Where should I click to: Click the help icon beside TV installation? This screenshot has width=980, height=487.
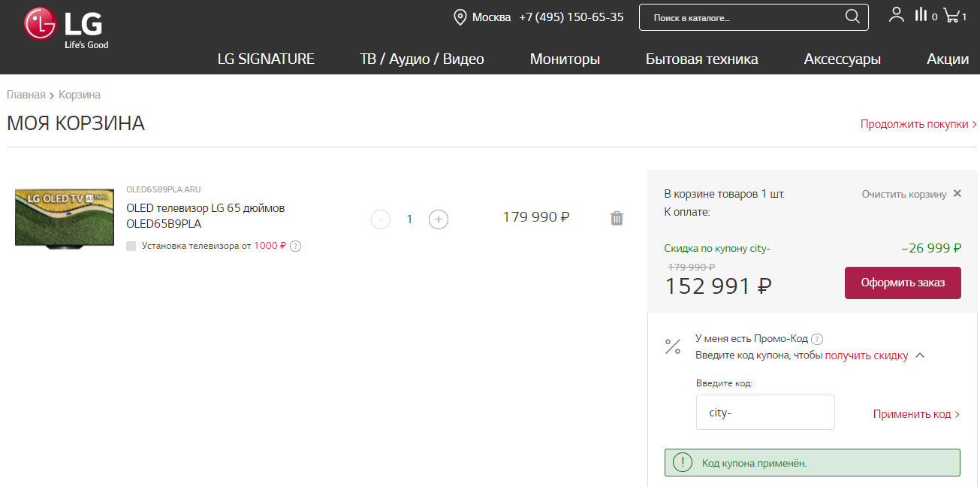pos(295,246)
